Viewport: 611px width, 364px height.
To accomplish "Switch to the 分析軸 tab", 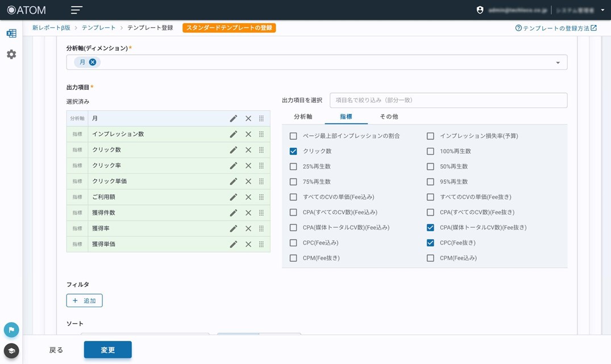I will pos(303,116).
